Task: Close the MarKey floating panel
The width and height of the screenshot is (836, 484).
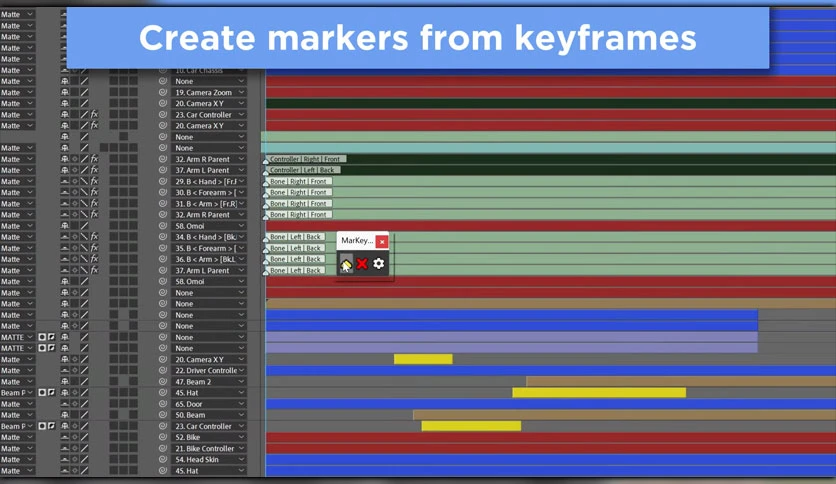Action: point(382,241)
